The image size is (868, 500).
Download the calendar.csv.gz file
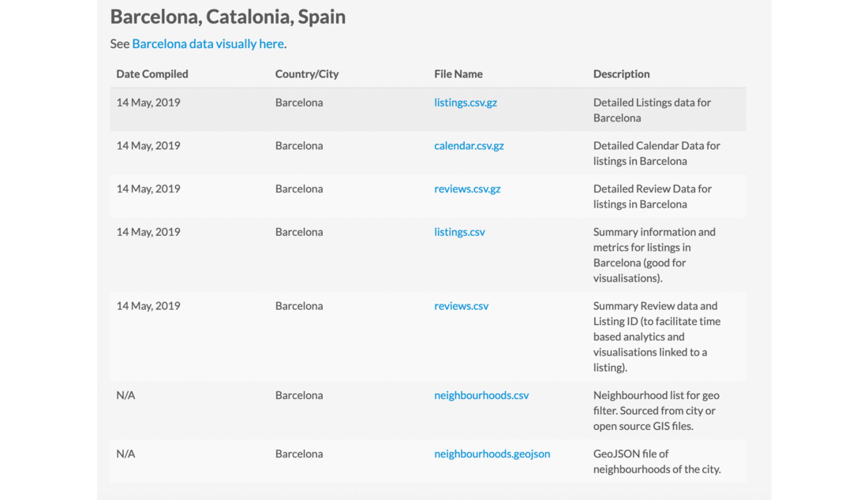[469, 146]
